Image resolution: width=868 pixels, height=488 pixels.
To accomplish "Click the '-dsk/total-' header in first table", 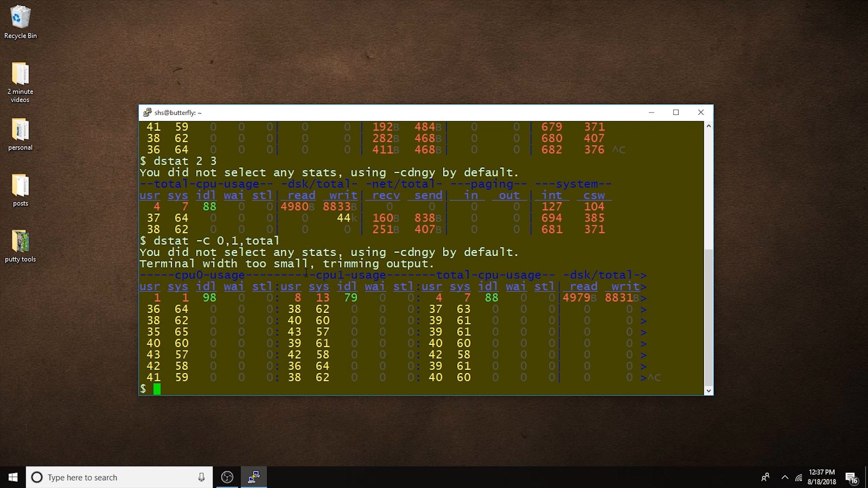I will (319, 184).
